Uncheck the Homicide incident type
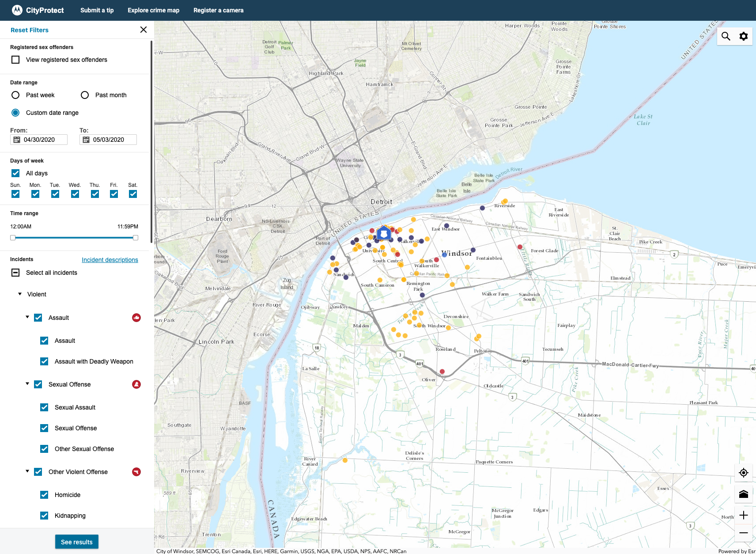 click(x=44, y=495)
